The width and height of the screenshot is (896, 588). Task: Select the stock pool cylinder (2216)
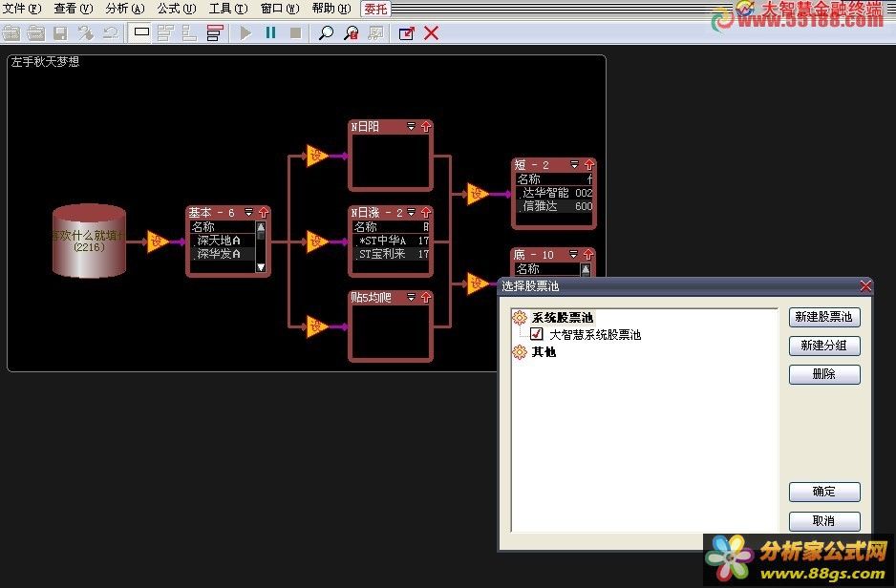(x=89, y=241)
